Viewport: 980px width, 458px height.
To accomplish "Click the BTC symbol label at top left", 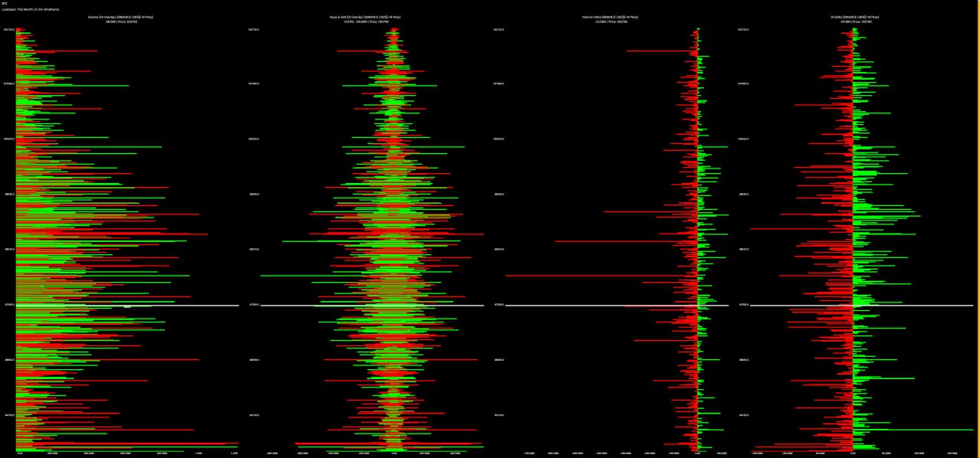I will (4, 3).
